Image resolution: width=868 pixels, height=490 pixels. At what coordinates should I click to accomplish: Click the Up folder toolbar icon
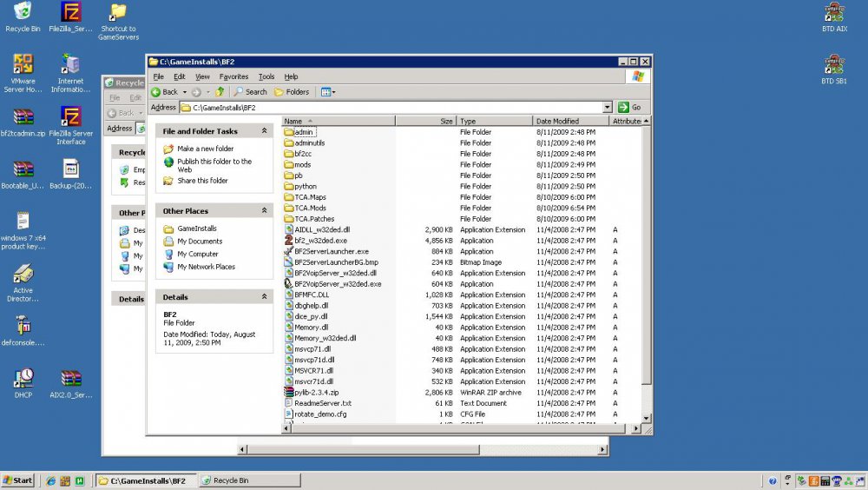click(x=220, y=91)
